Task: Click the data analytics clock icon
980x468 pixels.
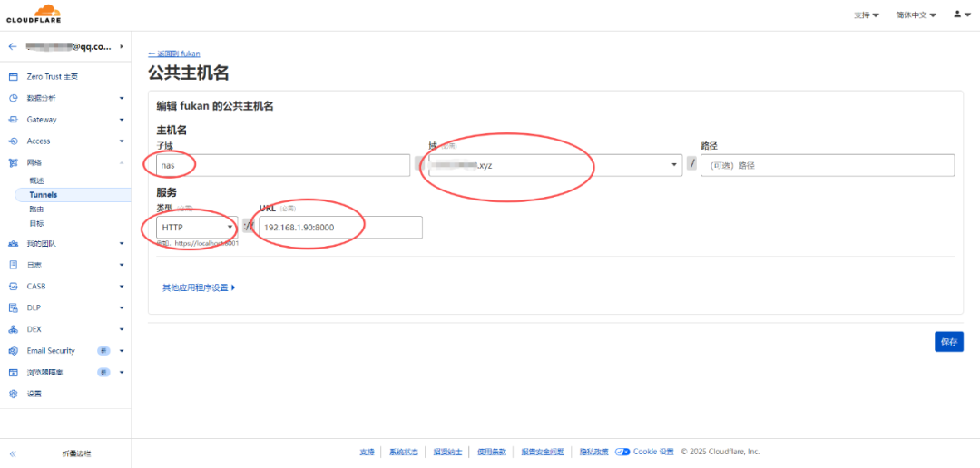Action: [13, 98]
